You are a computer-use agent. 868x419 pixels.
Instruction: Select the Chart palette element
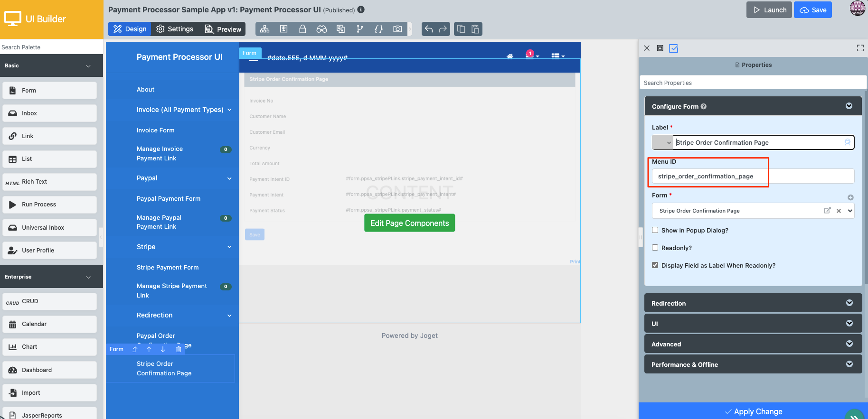tap(49, 347)
